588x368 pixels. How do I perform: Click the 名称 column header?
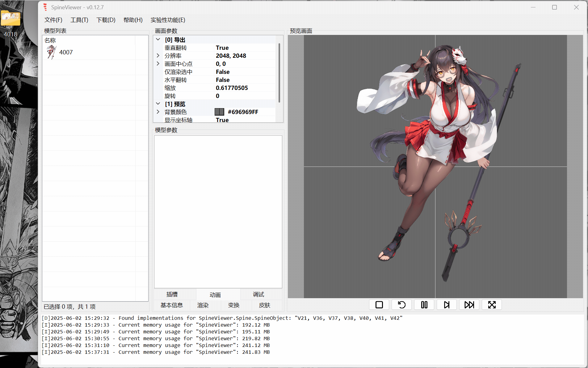pos(50,40)
